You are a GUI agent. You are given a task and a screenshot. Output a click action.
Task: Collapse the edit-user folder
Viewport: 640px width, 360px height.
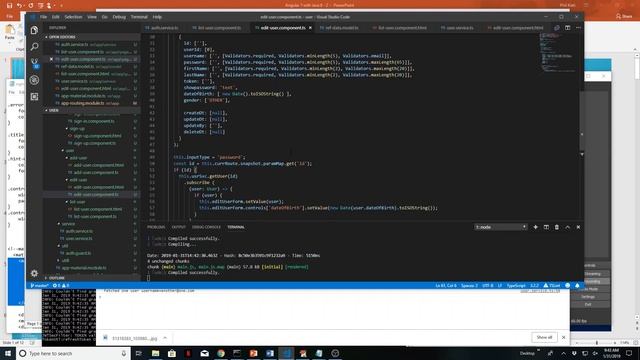click(x=78, y=180)
